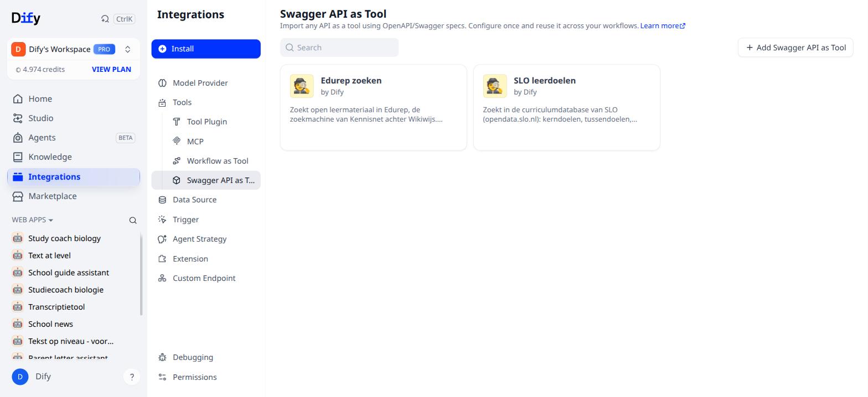Click the School news robot icon
Viewport: 868px width, 397px height.
[x=18, y=324]
